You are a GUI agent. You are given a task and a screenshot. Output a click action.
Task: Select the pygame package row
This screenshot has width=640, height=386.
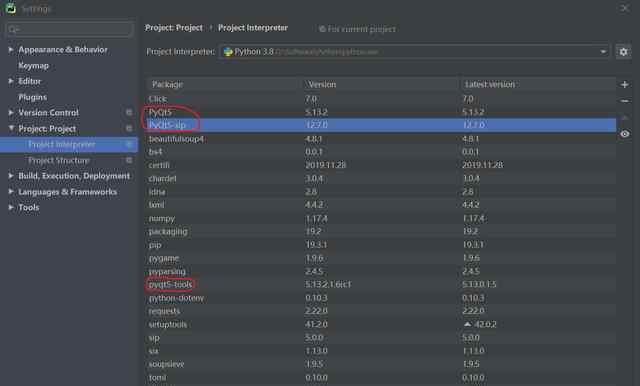click(x=381, y=258)
